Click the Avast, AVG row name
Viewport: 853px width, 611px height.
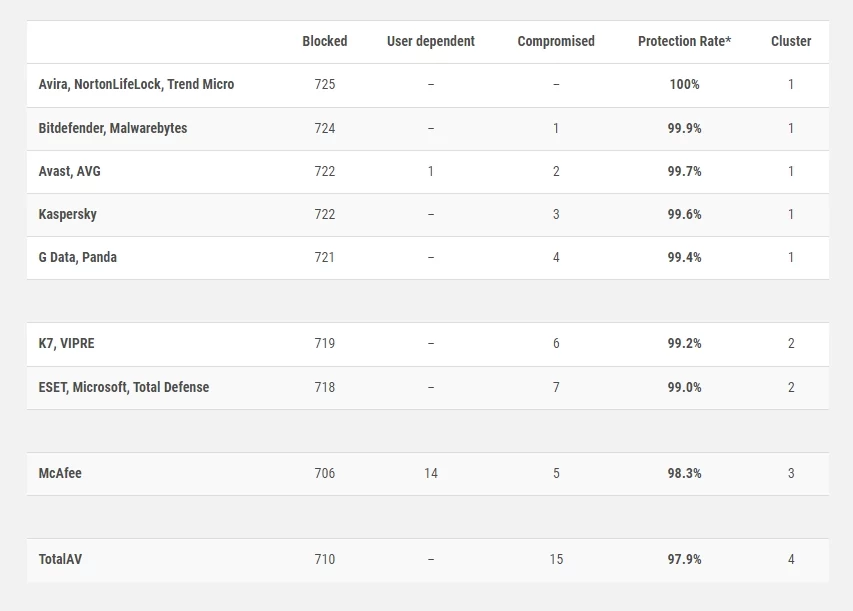70,171
